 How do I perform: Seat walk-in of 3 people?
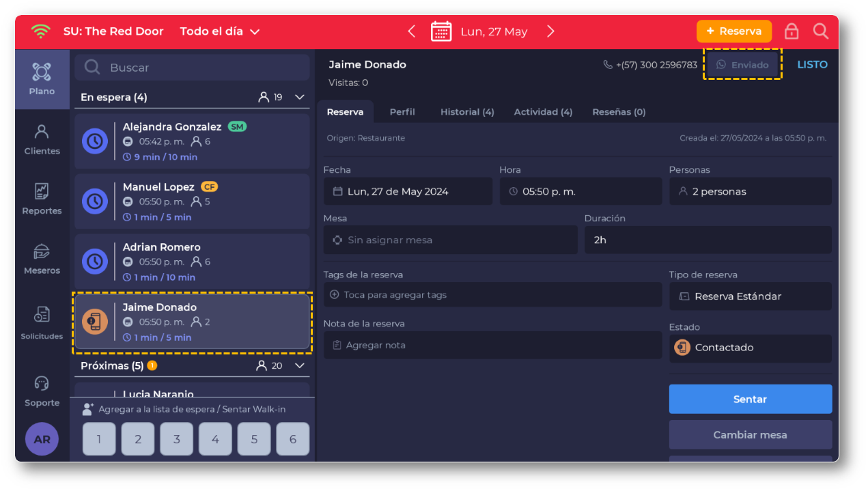coord(177,439)
